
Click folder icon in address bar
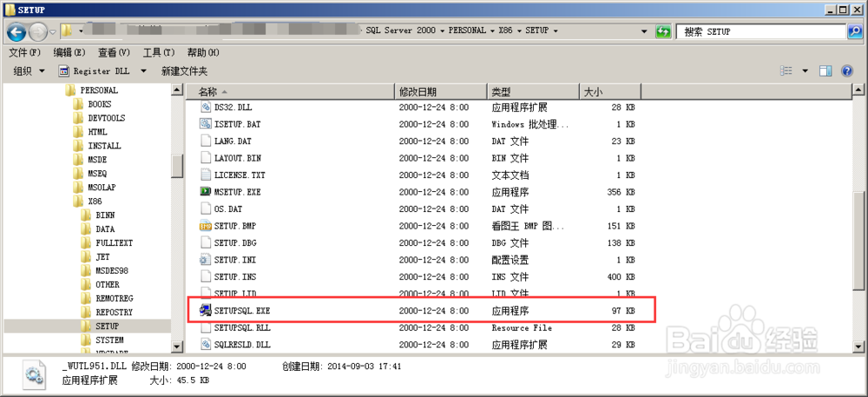pyautogui.click(x=67, y=30)
